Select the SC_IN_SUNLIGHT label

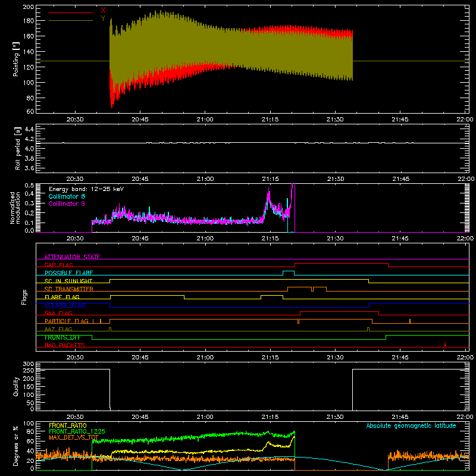pos(68,281)
